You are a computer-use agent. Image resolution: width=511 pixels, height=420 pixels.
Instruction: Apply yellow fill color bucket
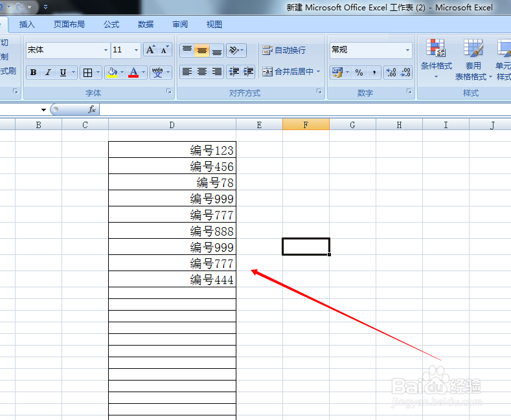pyautogui.click(x=113, y=72)
